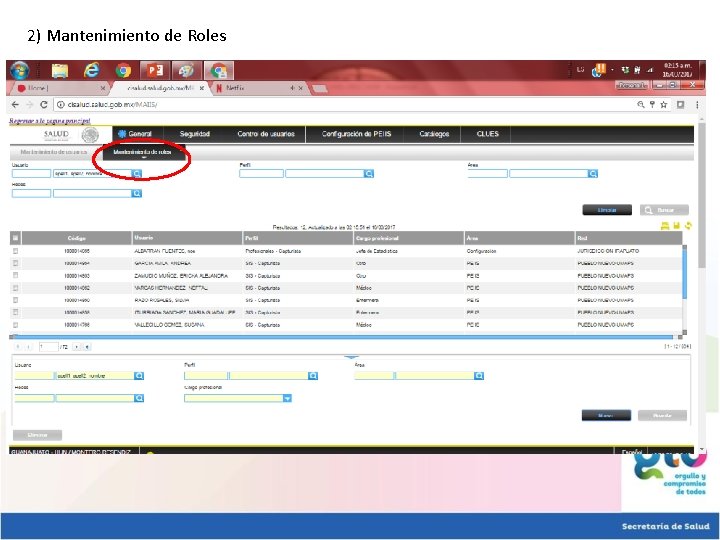This screenshot has height=540, width=720.
Task: Click the Perfil name field in top filter
Action: click(x=324, y=174)
